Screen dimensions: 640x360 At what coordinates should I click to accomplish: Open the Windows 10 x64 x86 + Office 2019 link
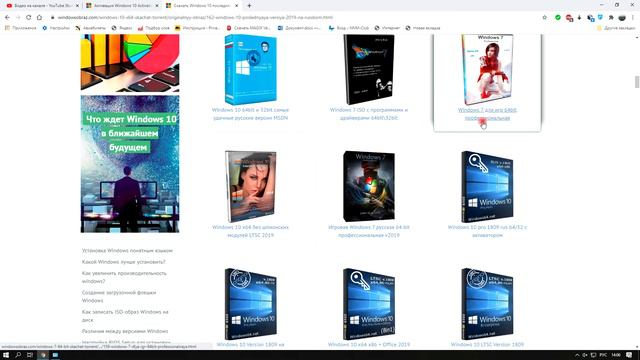369,344
